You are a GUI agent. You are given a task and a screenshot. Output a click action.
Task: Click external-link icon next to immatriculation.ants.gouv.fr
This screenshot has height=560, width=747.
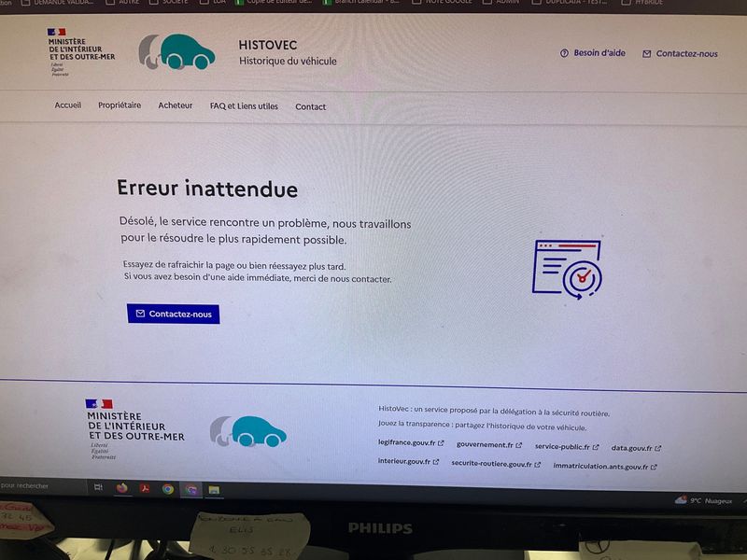tap(655, 468)
